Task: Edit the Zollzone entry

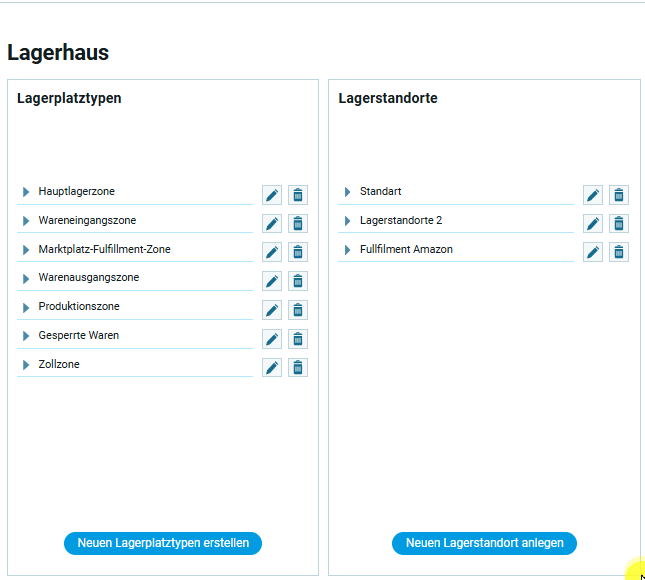Action: click(271, 367)
